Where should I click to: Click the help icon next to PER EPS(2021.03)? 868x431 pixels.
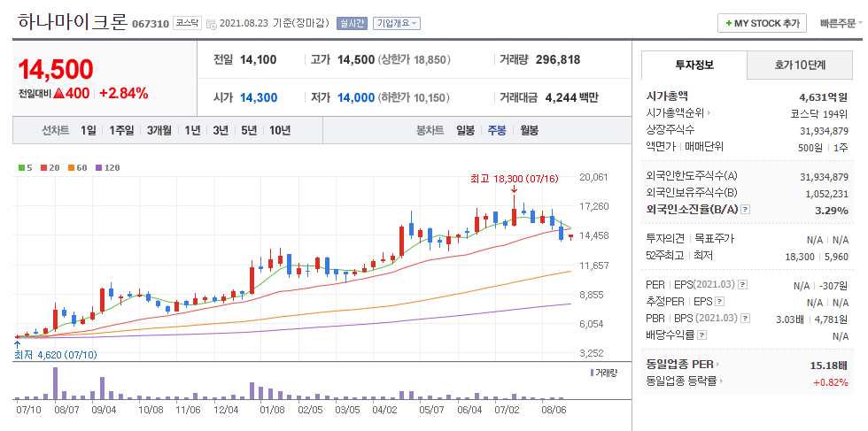click(x=743, y=285)
